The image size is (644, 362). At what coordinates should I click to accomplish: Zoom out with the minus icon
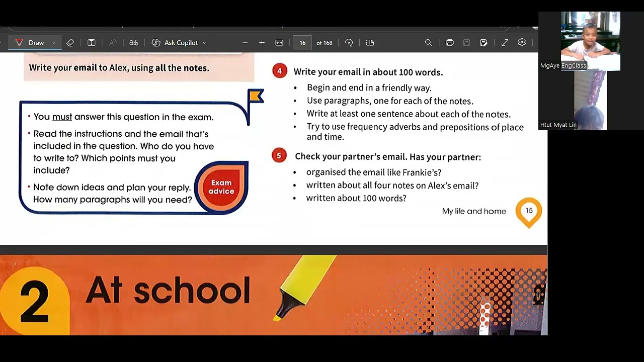245,43
